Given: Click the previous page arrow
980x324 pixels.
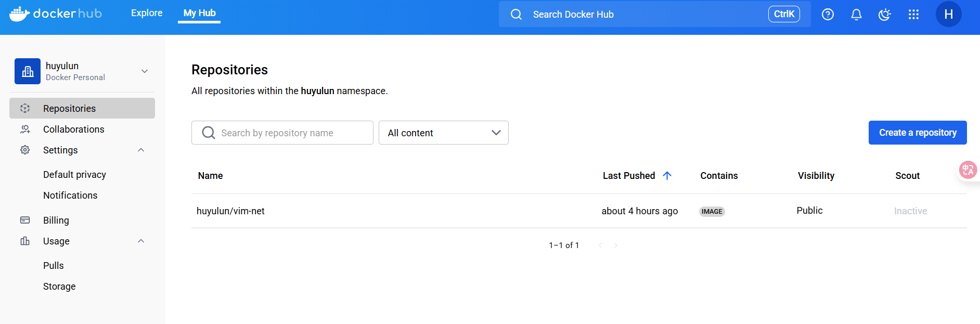Looking at the screenshot, I should coord(600,245).
